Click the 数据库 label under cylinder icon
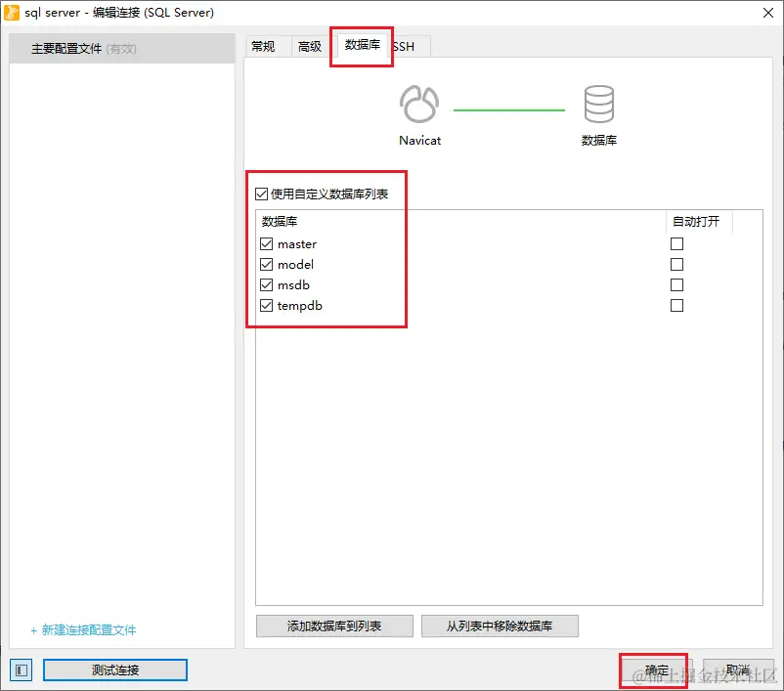The height and width of the screenshot is (691, 784). point(599,141)
